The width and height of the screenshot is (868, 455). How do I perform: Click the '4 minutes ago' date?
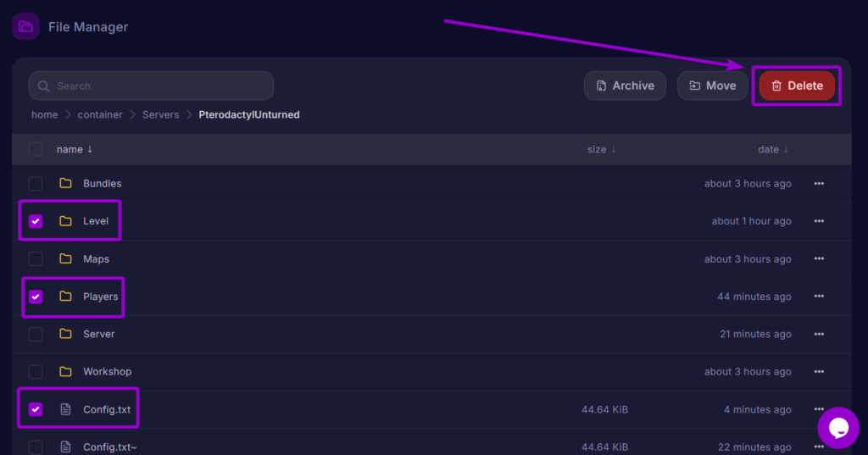(757, 409)
